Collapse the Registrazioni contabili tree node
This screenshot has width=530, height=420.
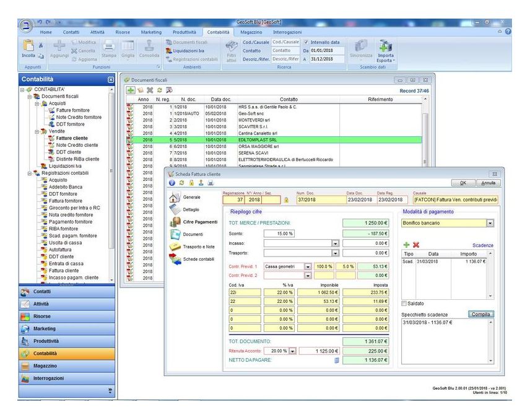click(29, 173)
